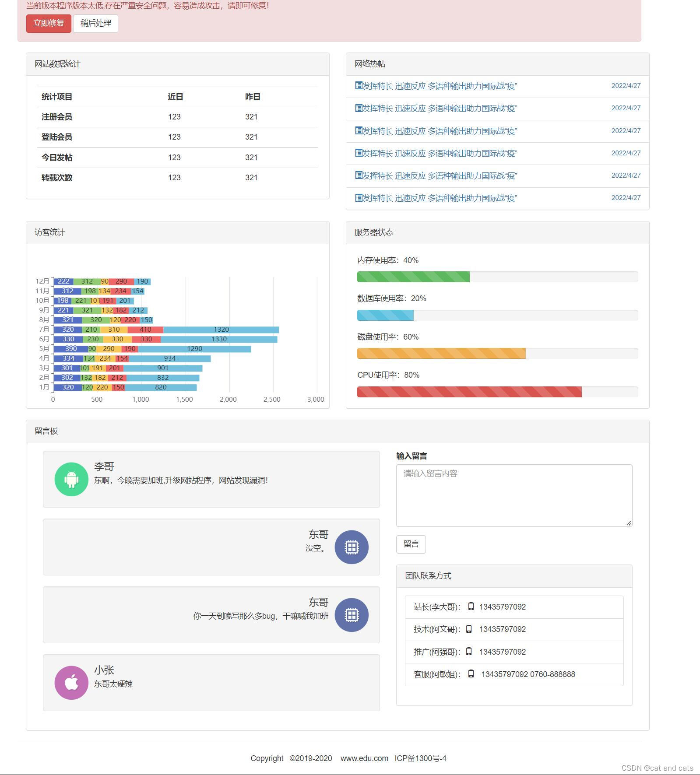Click the 321 value in 注册会员 row
Screen dimensions: 700x775
pyautogui.click(x=251, y=117)
